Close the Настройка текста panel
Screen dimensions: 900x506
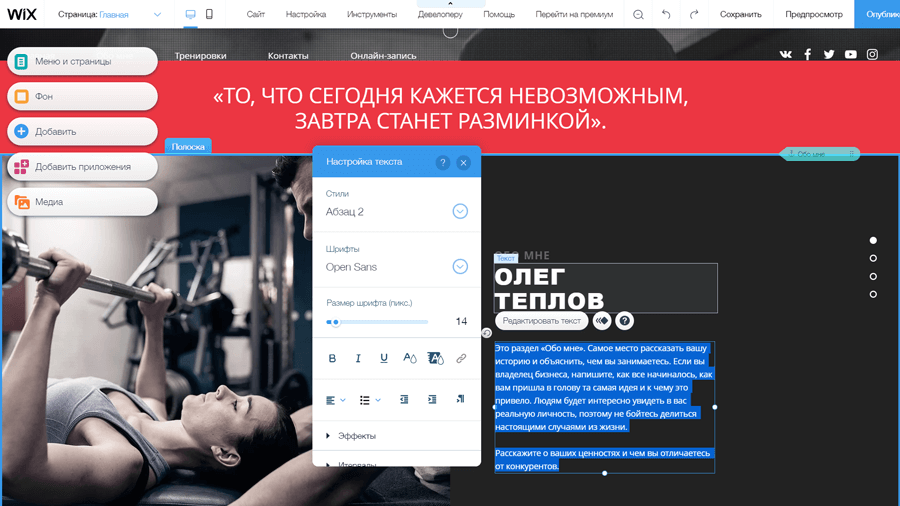coord(463,162)
